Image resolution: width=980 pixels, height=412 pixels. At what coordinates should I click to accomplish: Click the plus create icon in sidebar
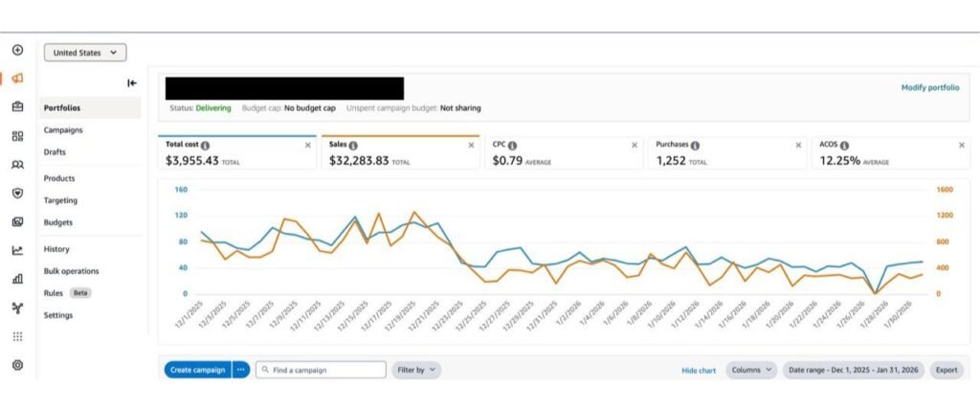pos(17,50)
